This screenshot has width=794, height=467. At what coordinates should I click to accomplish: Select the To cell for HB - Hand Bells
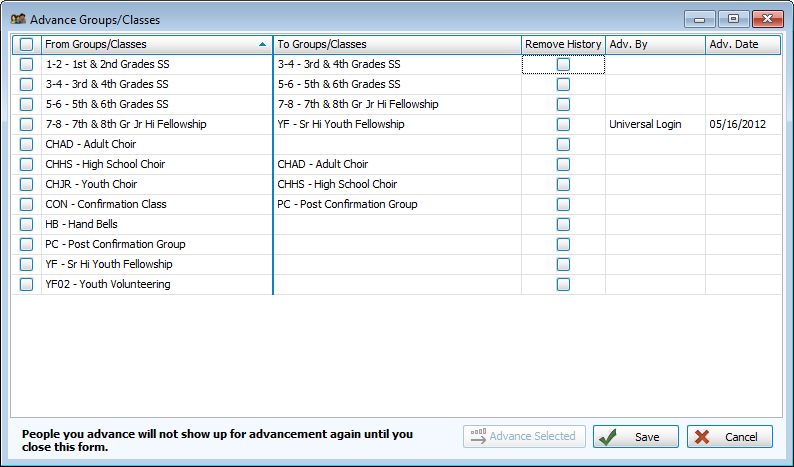396,225
